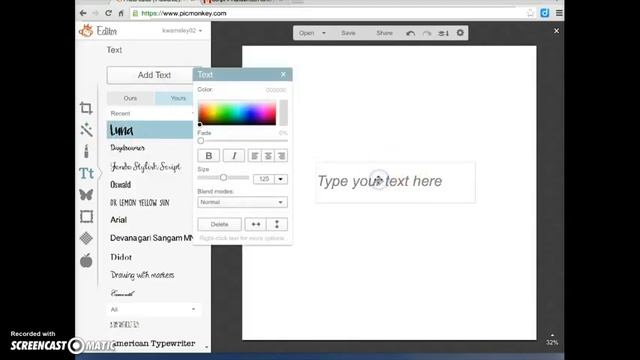Image resolution: width=640 pixels, height=360 pixels.
Task: Flip text horizontally in Text dialog
Action: pos(256,224)
